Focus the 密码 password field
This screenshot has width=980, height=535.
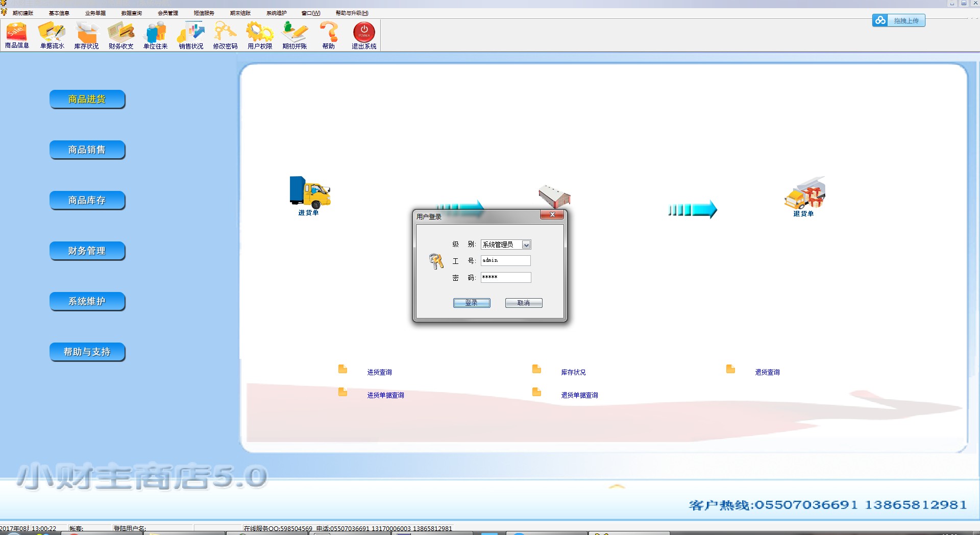tap(505, 278)
